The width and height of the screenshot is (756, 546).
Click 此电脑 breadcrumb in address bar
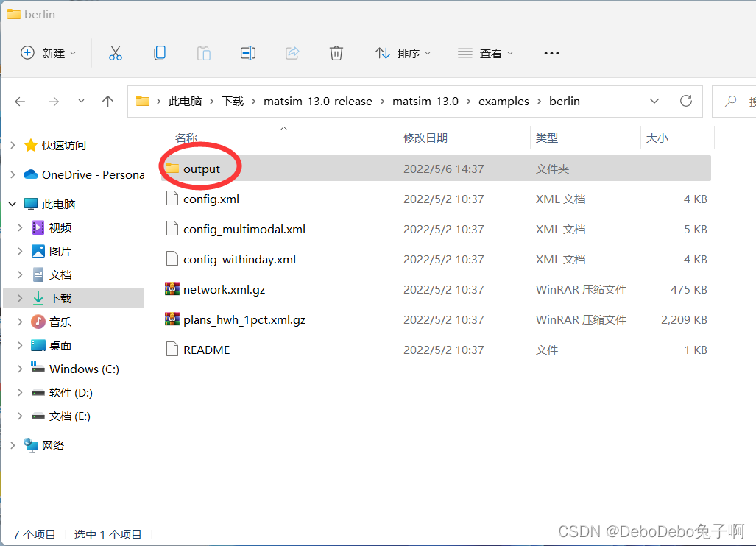click(x=186, y=102)
